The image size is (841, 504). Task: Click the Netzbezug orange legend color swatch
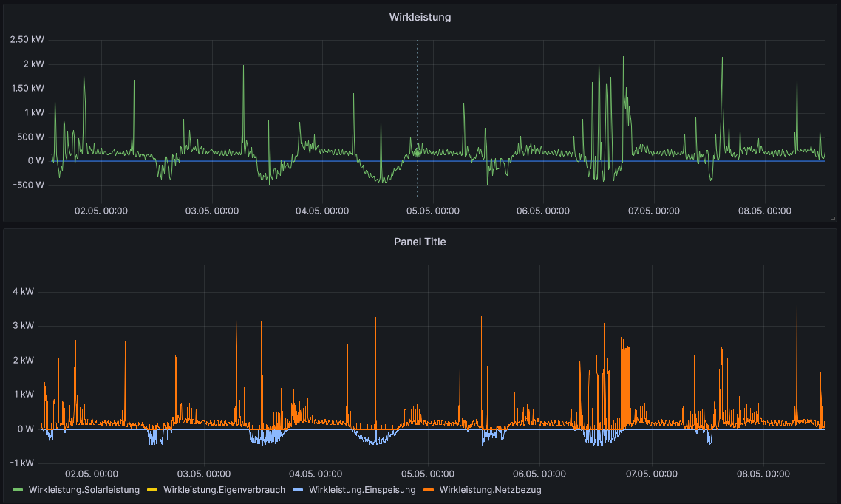(429, 490)
